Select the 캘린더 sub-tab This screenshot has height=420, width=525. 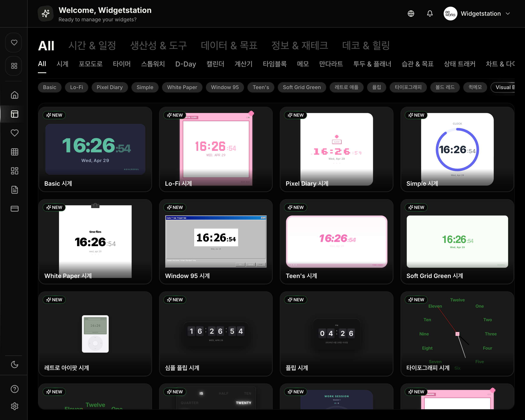pyautogui.click(x=215, y=64)
